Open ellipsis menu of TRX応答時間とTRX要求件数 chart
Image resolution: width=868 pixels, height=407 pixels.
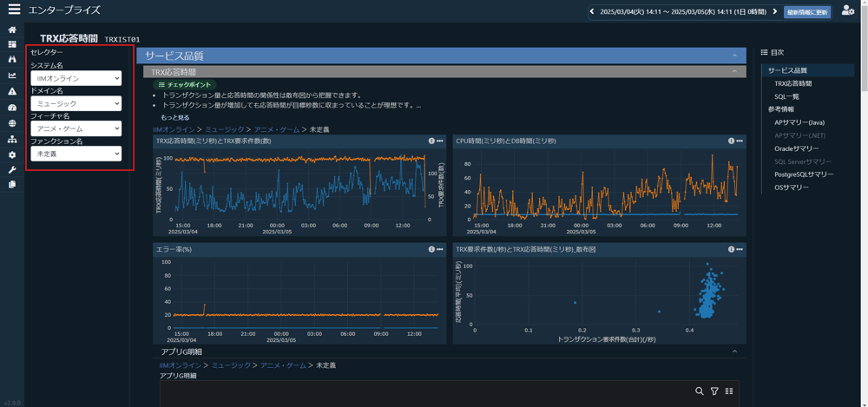(440, 141)
